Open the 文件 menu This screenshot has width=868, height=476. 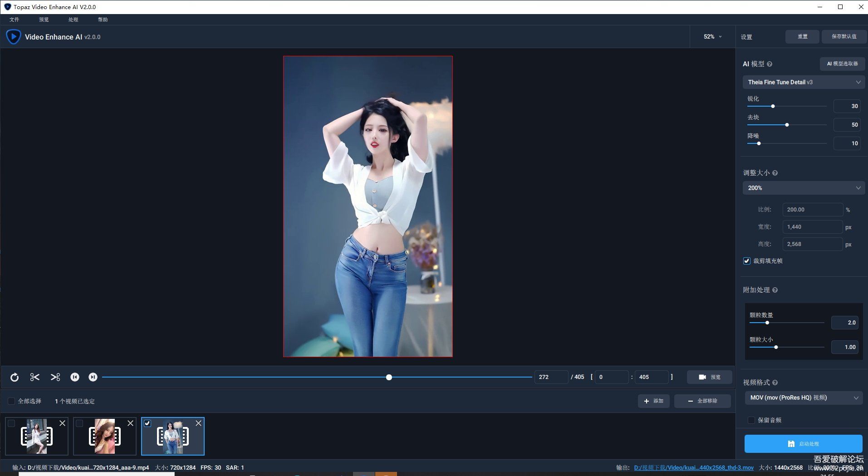pyautogui.click(x=14, y=20)
